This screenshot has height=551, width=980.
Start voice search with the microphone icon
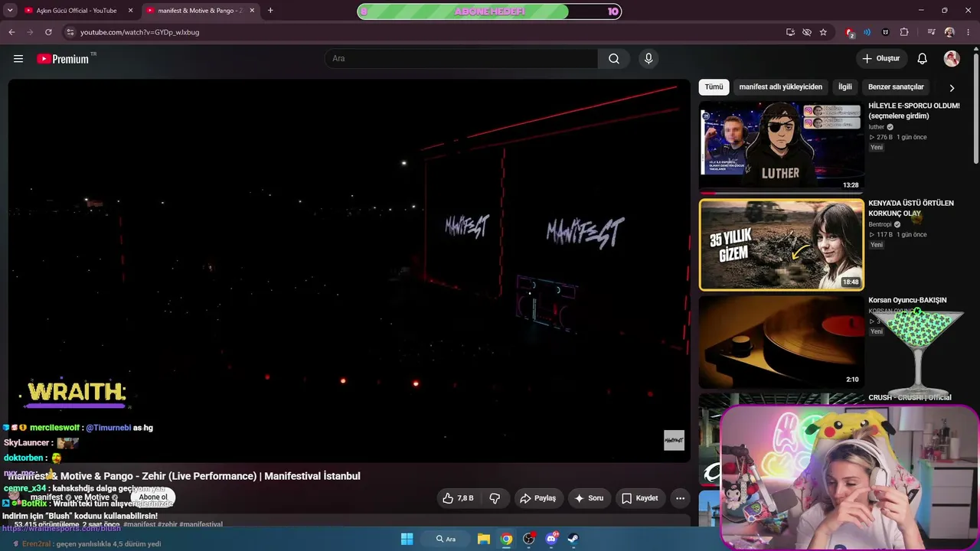[x=648, y=59]
